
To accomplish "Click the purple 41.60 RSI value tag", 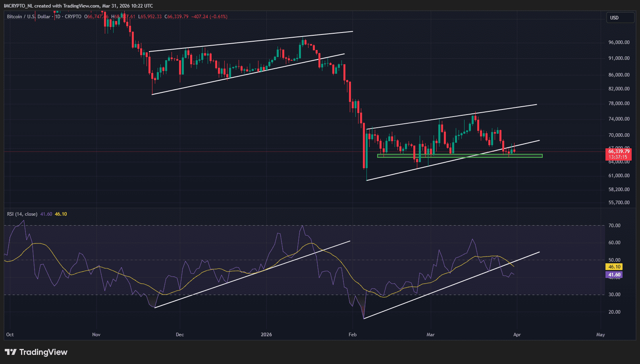I will pyautogui.click(x=614, y=275).
